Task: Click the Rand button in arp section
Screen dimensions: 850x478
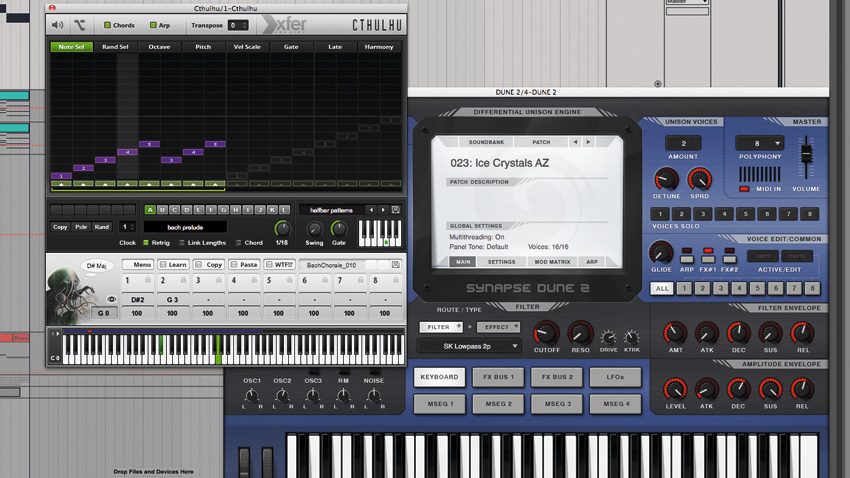Action: pos(102,227)
